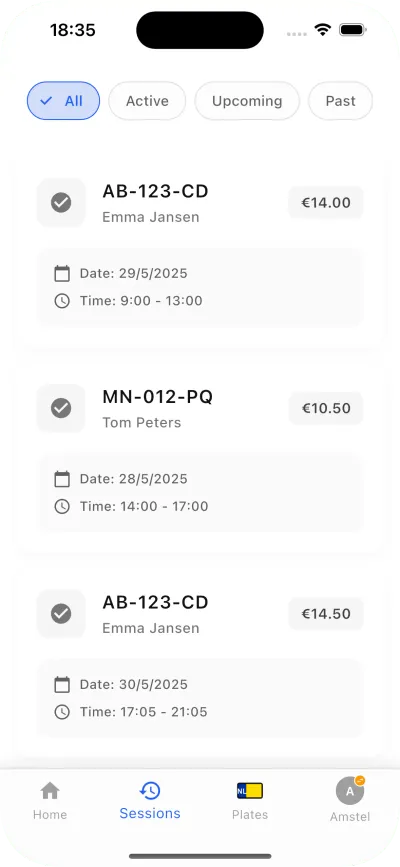Tap the Amstel profile avatar
This screenshot has width=400, height=867.
(350, 791)
